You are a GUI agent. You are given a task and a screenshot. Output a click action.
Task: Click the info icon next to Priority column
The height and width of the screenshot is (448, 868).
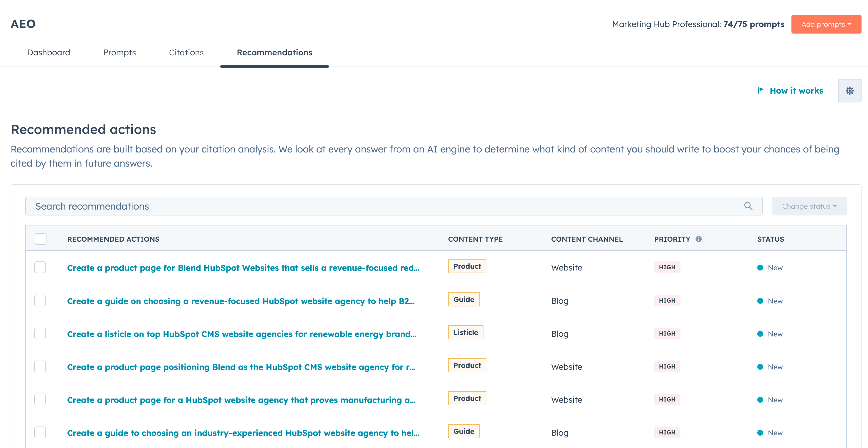(x=699, y=239)
